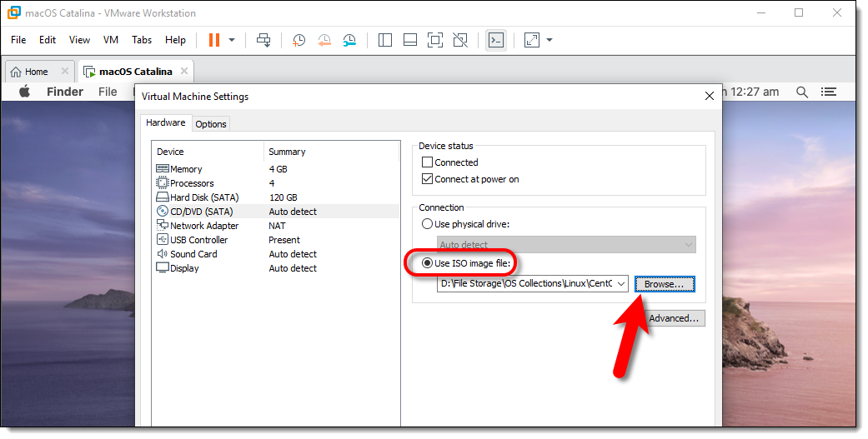Switch to the Hardware tab
Viewport: 868px width, 439px height.
tap(166, 122)
